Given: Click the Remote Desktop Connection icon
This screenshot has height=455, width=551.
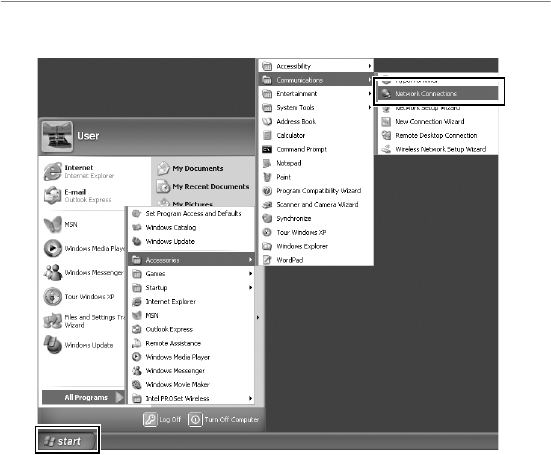Looking at the screenshot, I should (x=386, y=135).
